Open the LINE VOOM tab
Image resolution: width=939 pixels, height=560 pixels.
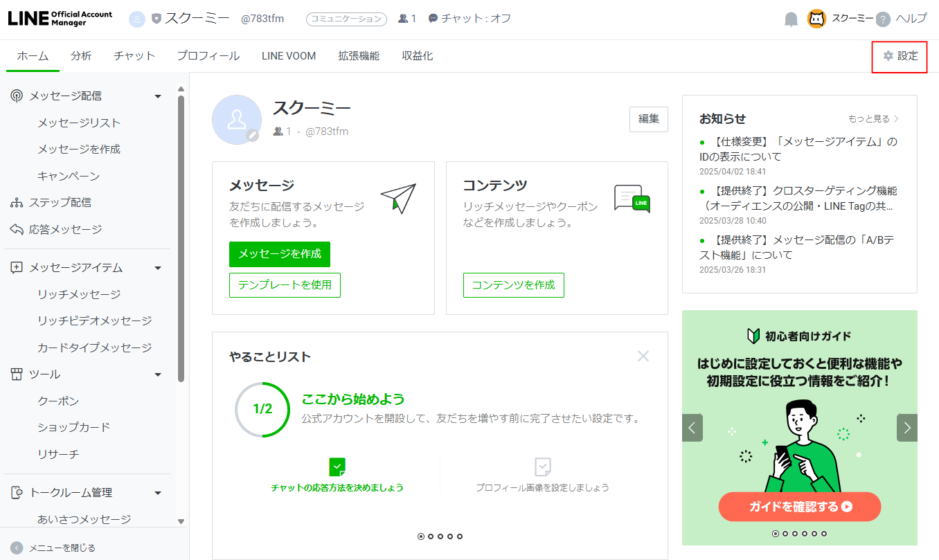[x=289, y=56]
